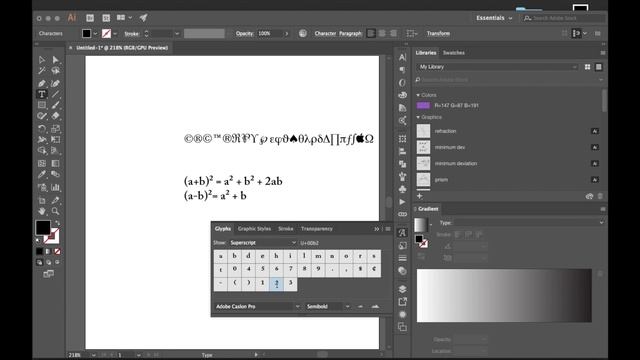Switch Libraries to grid view
The width and height of the screenshot is (640, 360).
point(587,67)
